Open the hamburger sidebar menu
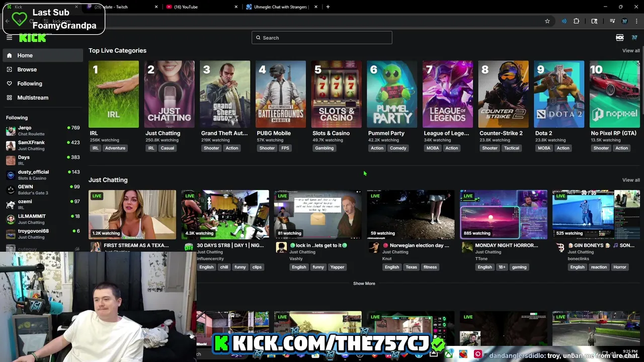 tap(9, 38)
